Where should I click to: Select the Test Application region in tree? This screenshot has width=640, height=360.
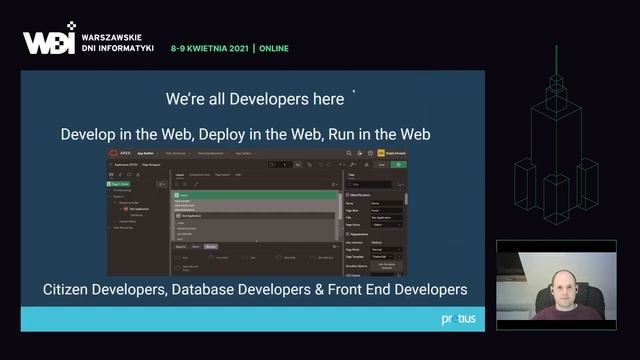[x=137, y=209]
